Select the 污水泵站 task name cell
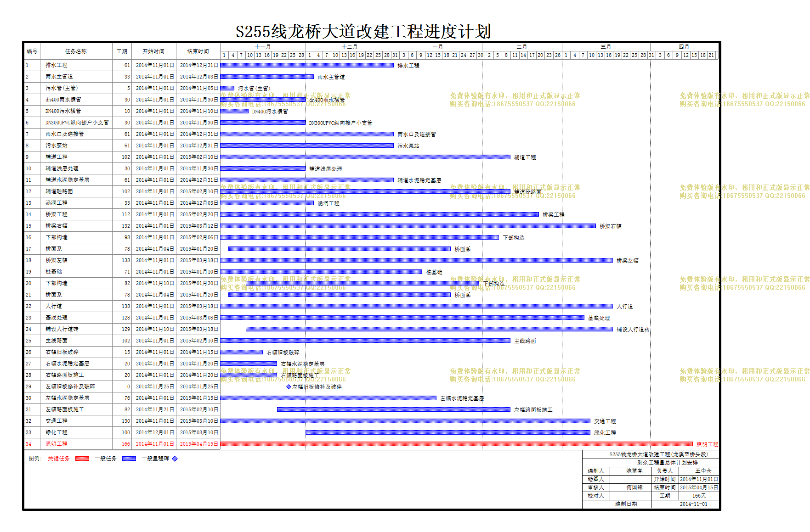 coord(76,146)
